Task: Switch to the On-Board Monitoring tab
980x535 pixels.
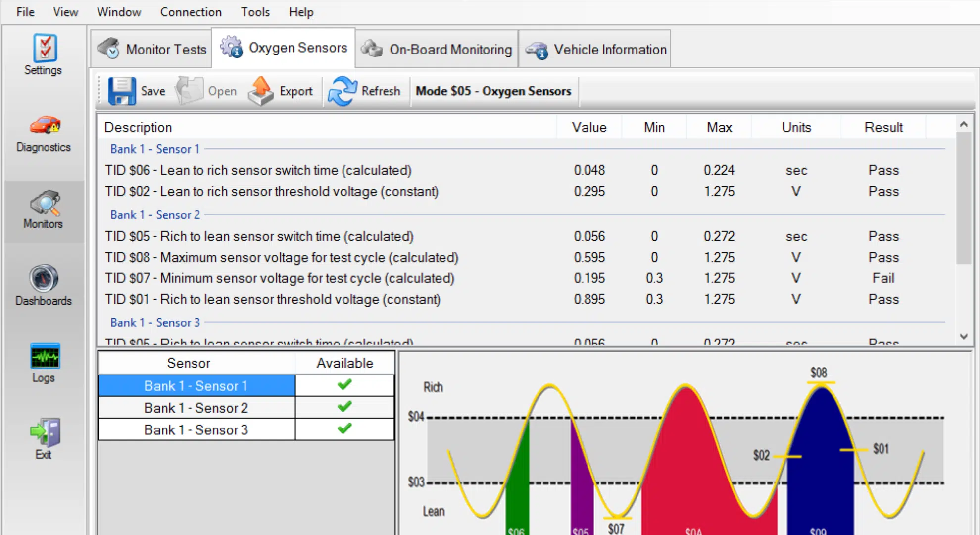Action: pos(437,49)
